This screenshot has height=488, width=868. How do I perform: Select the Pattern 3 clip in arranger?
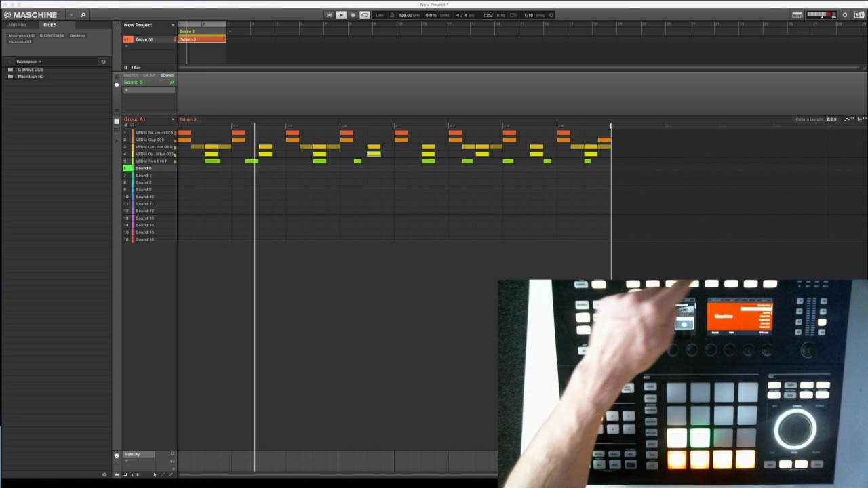[x=202, y=39]
